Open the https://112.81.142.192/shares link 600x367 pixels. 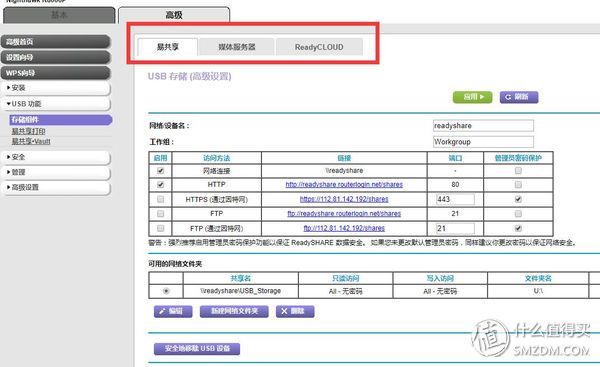click(x=344, y=199)
